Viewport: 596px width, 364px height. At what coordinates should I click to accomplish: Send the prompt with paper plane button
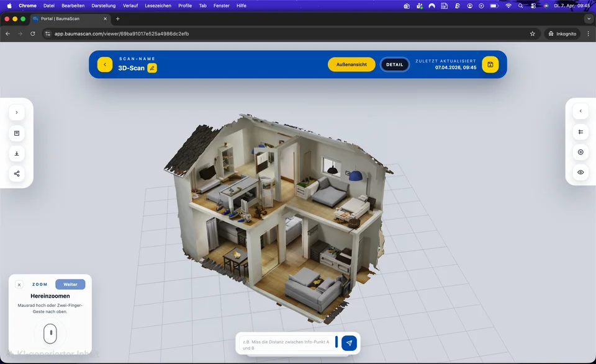pos(349,343)
